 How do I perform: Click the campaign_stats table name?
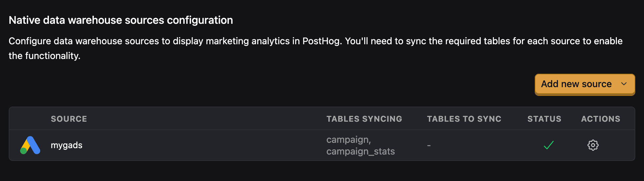click(361, 152)
